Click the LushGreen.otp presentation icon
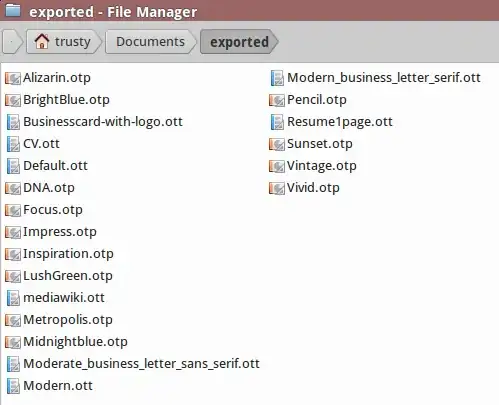 pyautogui.click(x=13, y=276)
